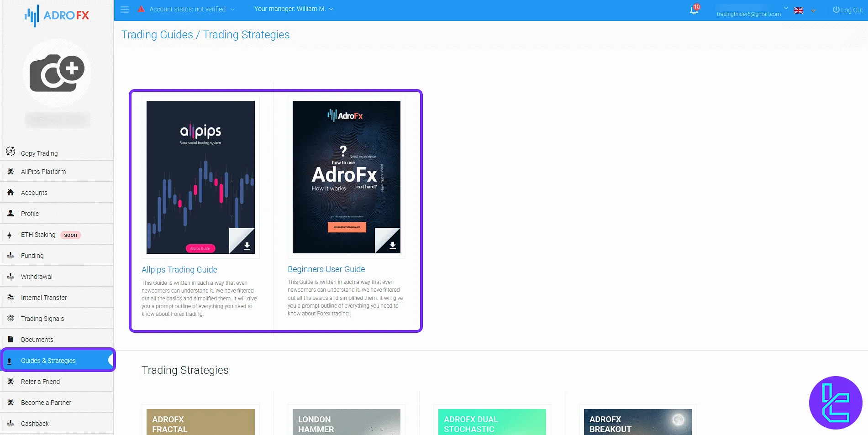The image size is (868, 435).
Task: Go to Withdrawal menu item
Action: click(x=57, y=277)
